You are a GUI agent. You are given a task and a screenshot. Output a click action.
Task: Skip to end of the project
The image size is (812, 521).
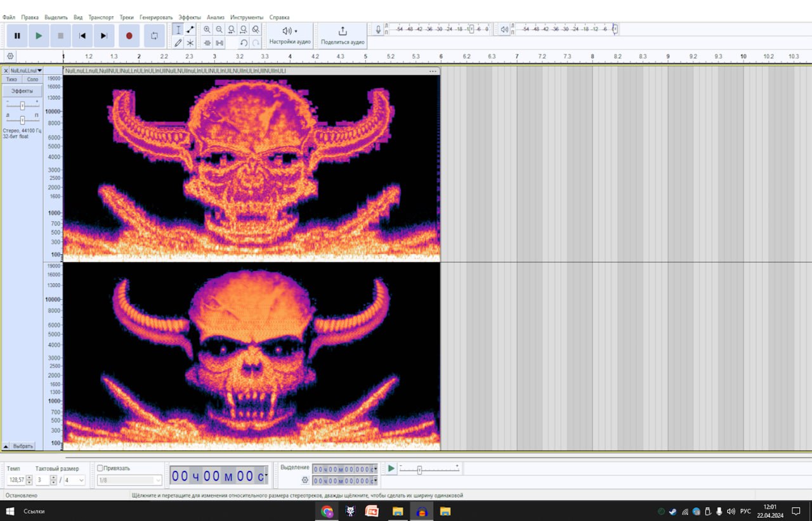[103, 36]
